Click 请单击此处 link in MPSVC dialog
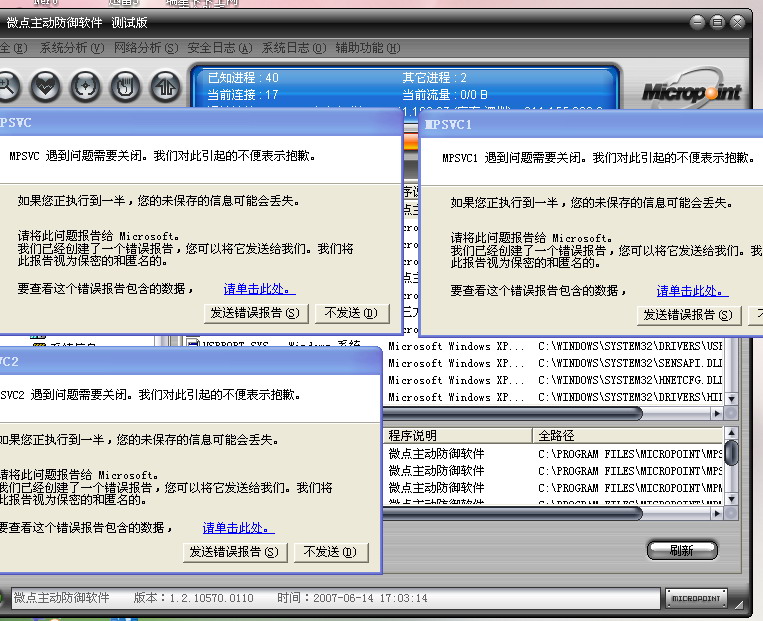Viewport: 763px width, 621px height. pos(259,289)
